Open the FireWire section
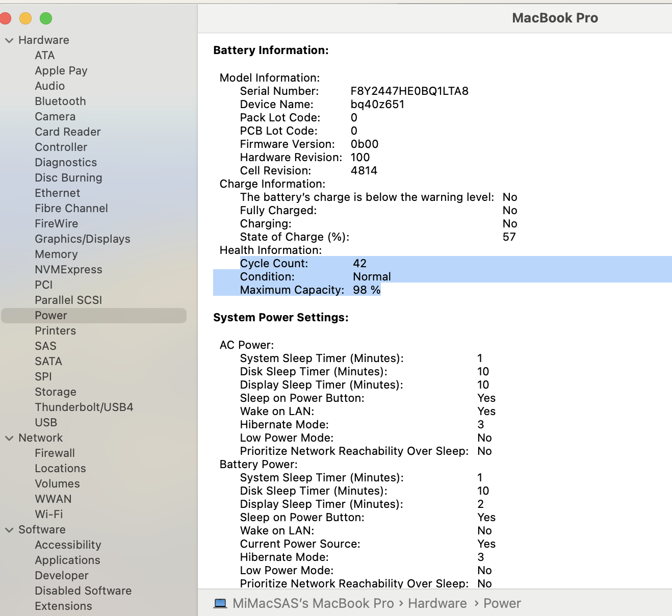The height and width of the screenshot is (616, 672). [x=57, y=224]
